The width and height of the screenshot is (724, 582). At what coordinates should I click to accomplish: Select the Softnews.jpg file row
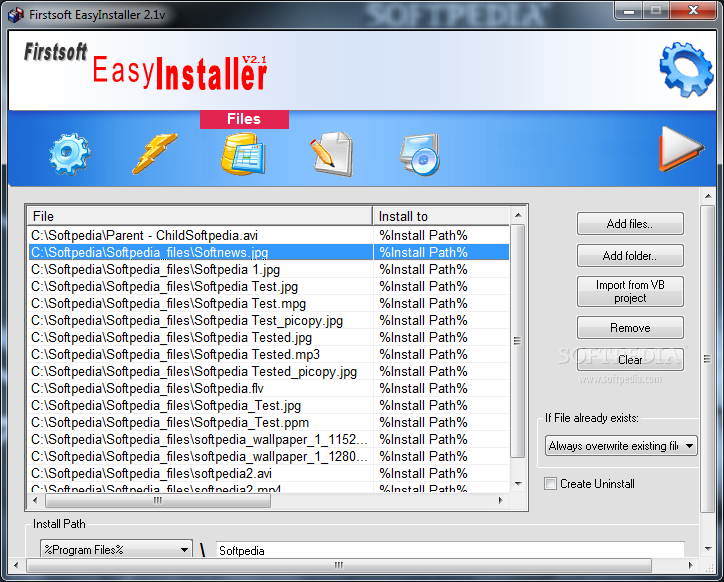269,253
